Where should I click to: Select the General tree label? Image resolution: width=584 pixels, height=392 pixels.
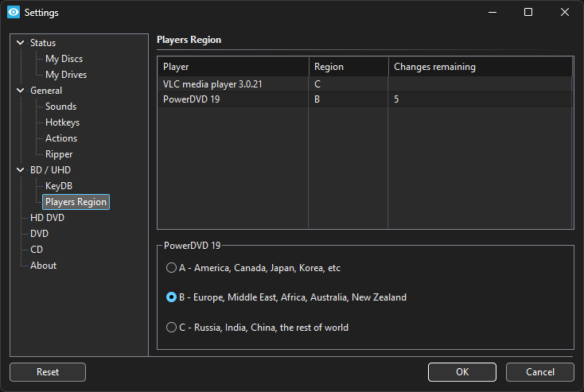46,91
